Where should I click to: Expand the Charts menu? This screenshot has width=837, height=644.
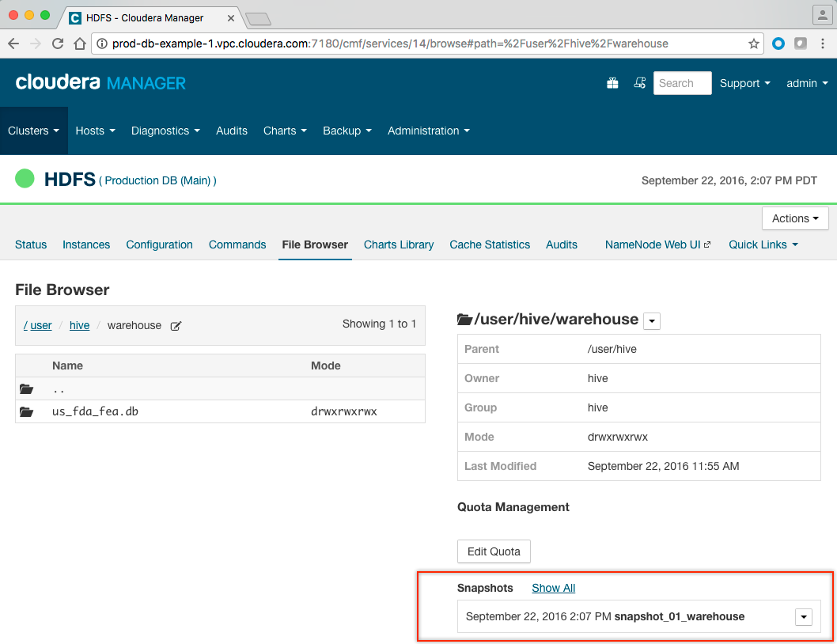pyautogui.click(x=285, y=131)
